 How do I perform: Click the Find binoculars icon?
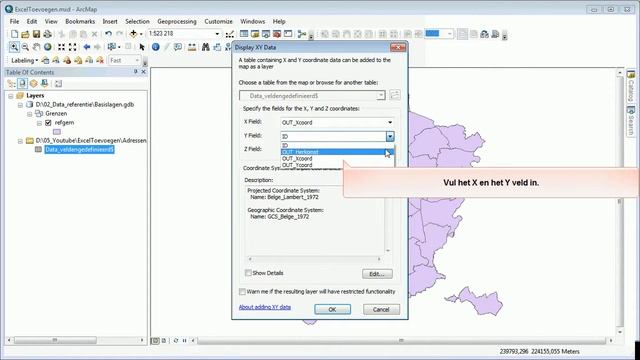point(206,47)
